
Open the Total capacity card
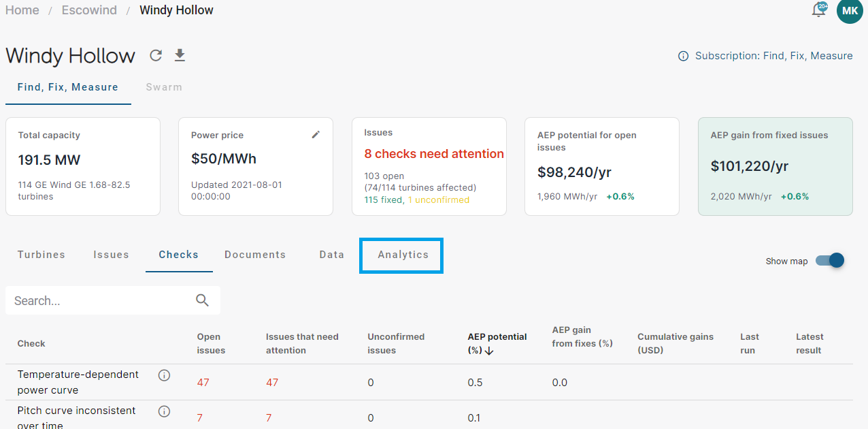click(83, 167)
